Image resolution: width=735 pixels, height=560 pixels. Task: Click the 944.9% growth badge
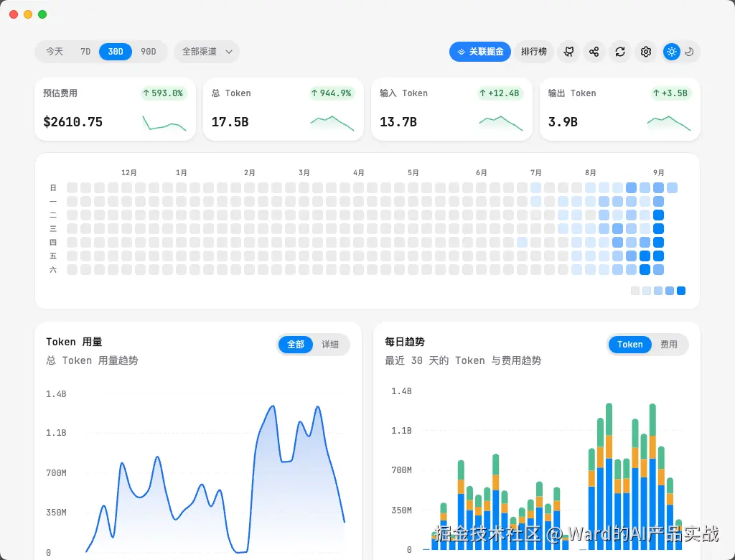tap(332, 93)
